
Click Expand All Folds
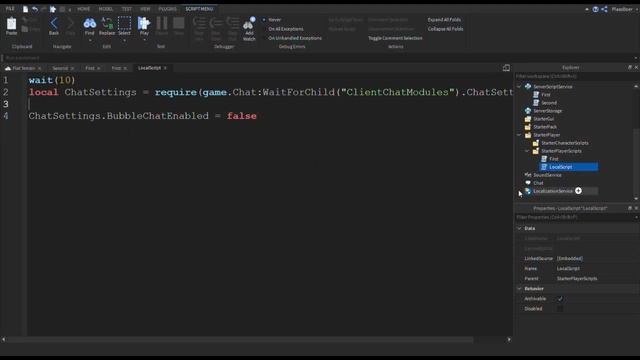tap(444, 20)
